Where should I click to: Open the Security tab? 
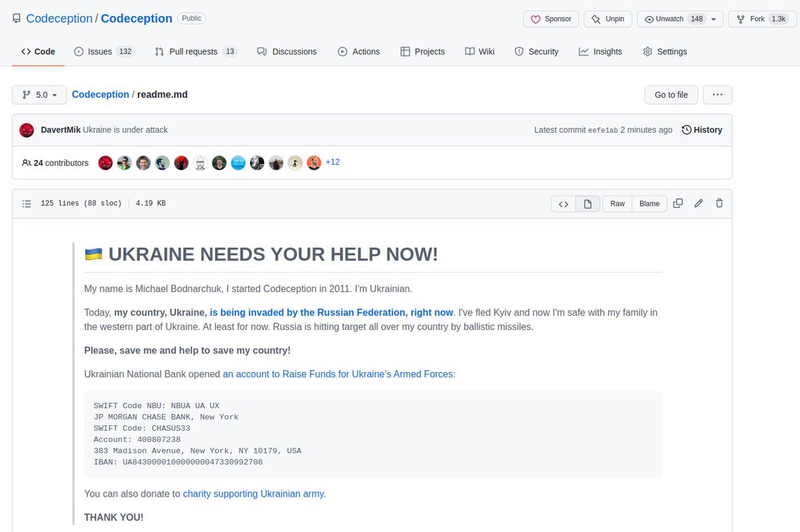537,51
